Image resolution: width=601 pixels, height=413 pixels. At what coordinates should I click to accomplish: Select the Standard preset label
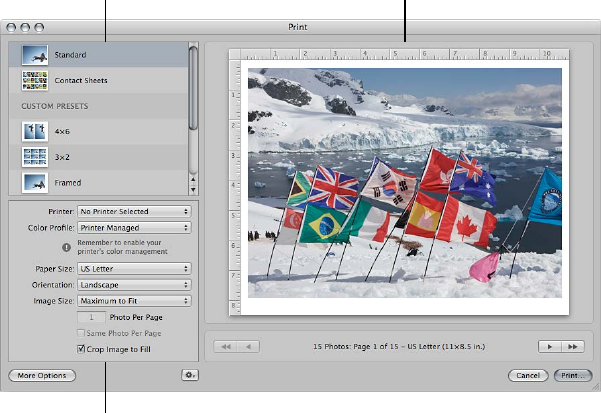click(x=70, y=55)
